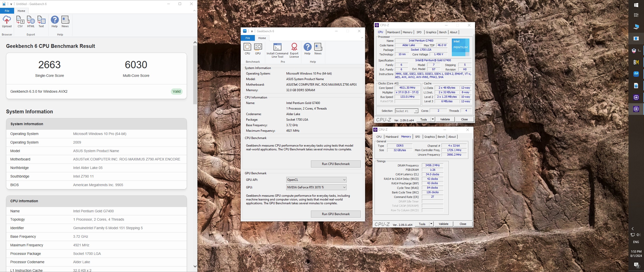
Task: Click ENG language indicator
Action: tap(636, 242)
